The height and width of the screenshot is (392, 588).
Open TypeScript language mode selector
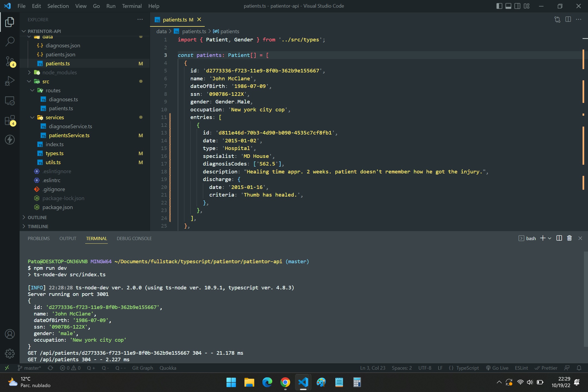tap(467, 368)
